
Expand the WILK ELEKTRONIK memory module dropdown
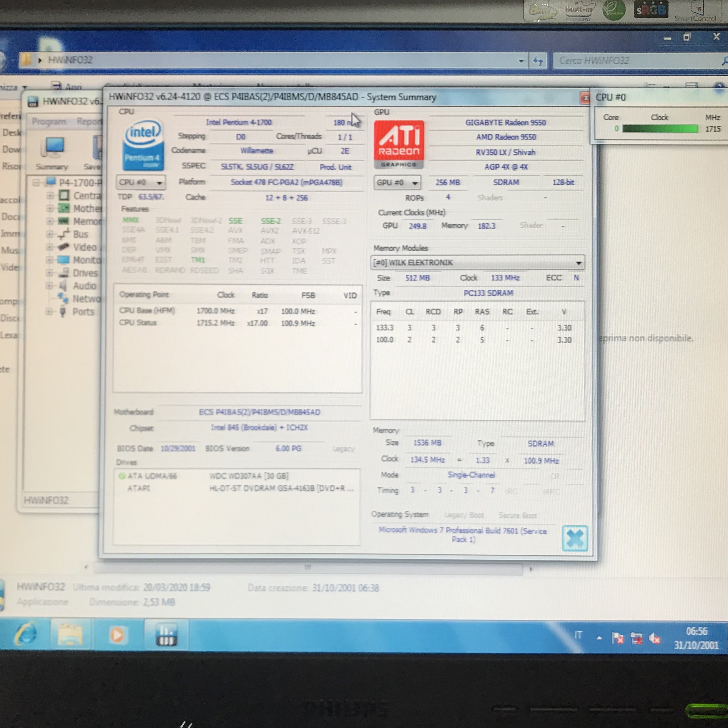coord(477,263)
